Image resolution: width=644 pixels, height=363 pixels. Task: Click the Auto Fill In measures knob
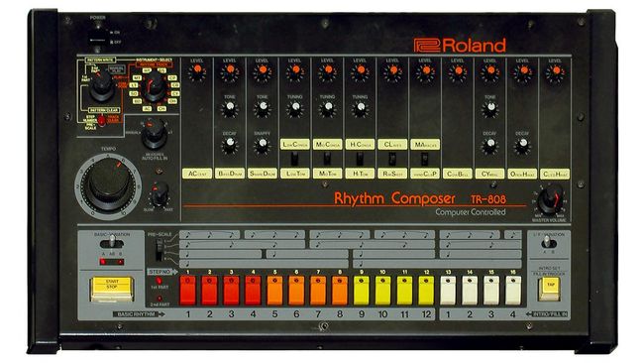coord(155,133)
